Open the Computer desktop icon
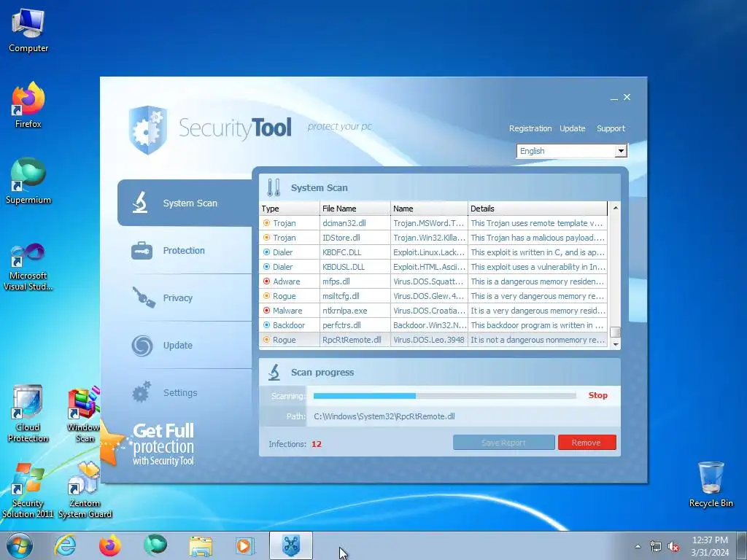The image size is (747, 560). [x=28, y=31]
